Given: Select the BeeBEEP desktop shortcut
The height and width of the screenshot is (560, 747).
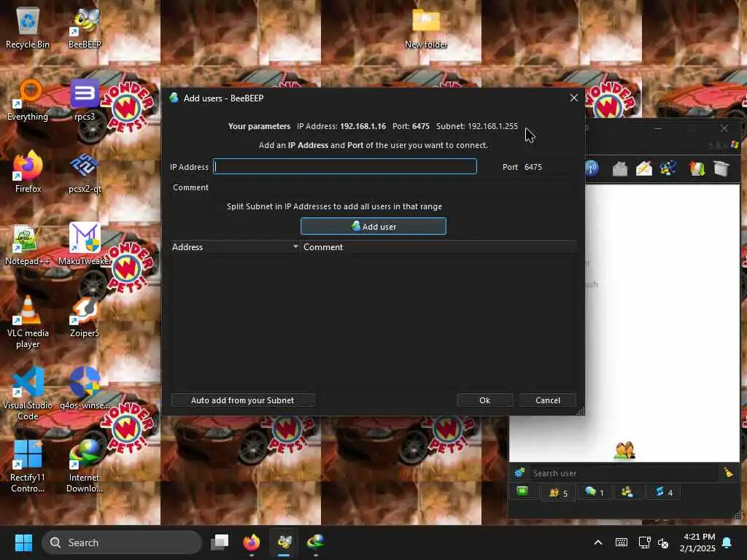Looking at the screenshot, I should (x=85, y=28).
